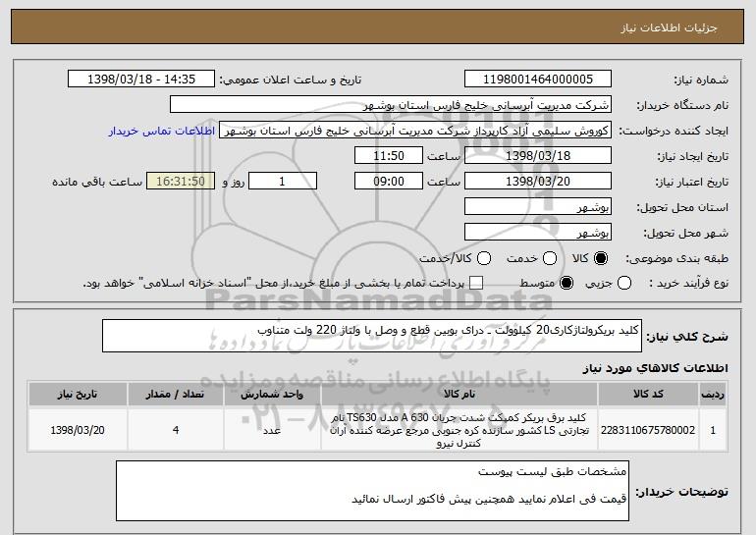Click the creation time field 11:50
The image size is (756, 535).
[x=389, y=156]
